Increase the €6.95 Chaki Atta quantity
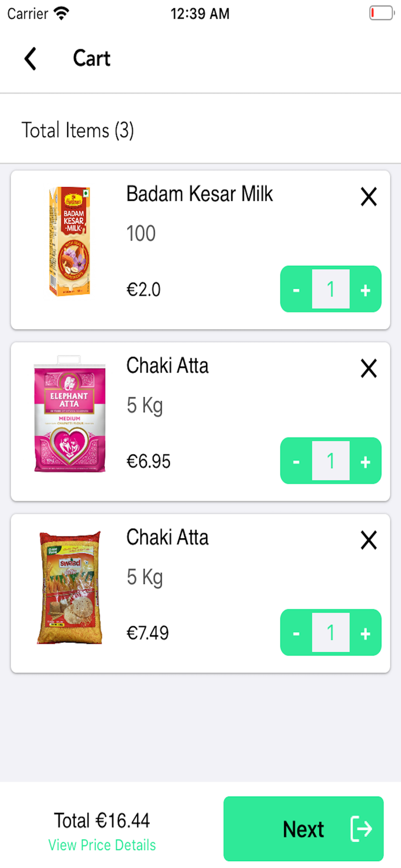 366,461
